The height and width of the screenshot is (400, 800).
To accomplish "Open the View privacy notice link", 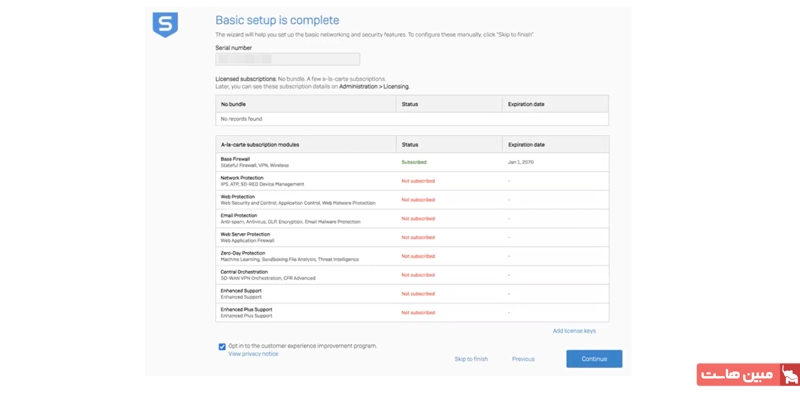I will click(x=253, y=354).
